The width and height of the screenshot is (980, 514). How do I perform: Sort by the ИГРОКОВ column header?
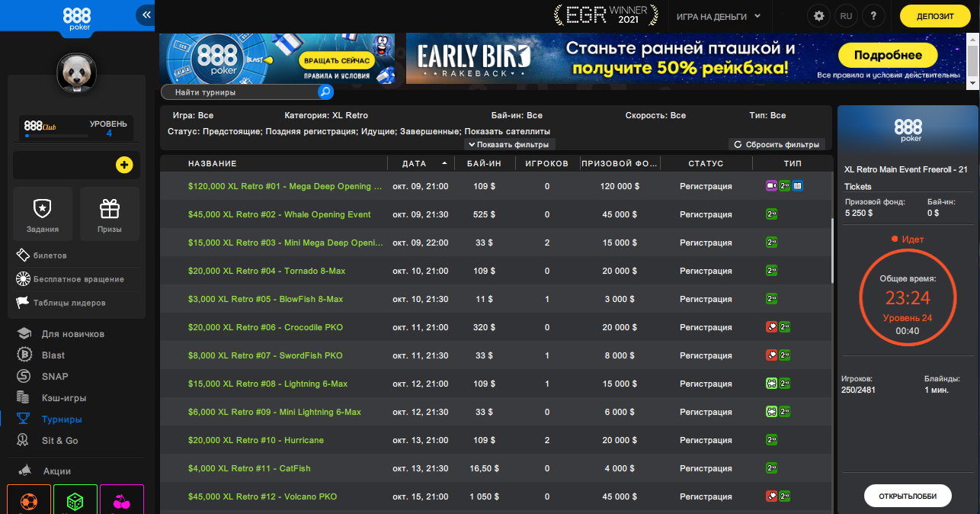[547, 163]
